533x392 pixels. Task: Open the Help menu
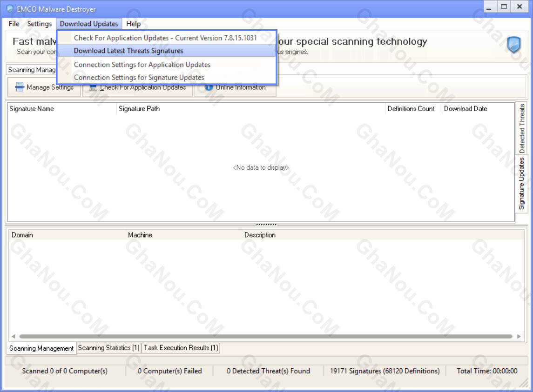click(133, 24)
